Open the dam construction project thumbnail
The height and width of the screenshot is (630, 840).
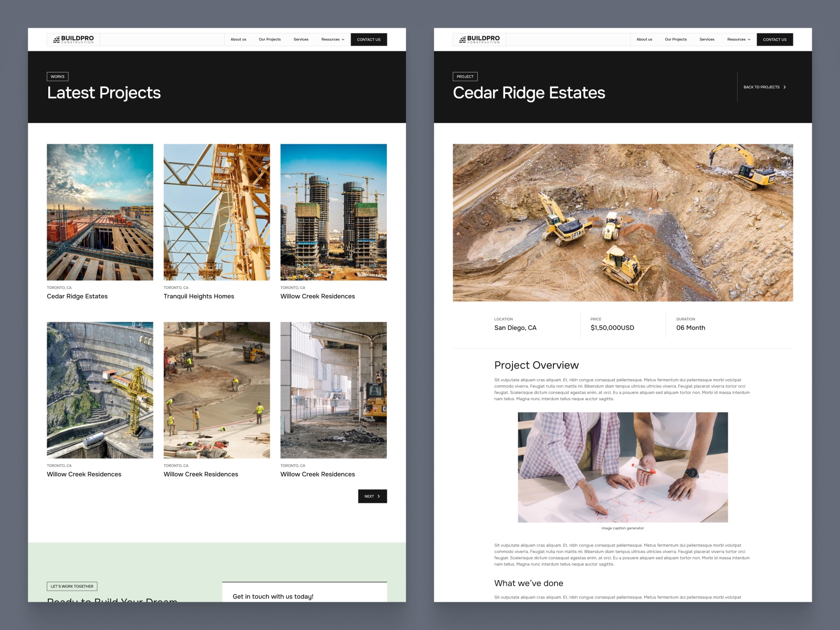[100, 390]
